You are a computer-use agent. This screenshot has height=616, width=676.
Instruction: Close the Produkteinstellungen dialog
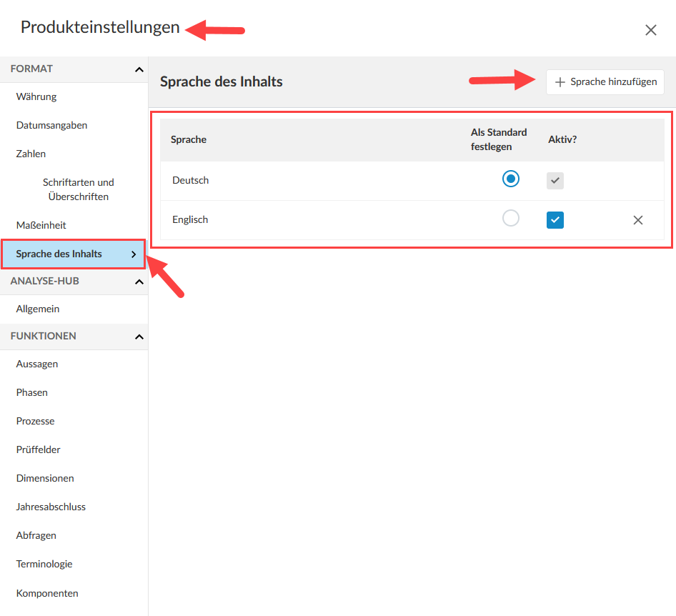tap(650, 30)
